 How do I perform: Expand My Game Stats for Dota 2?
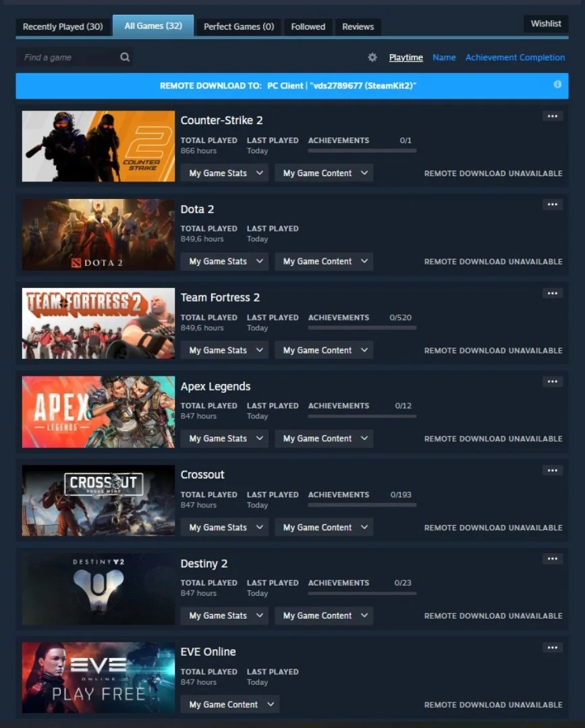coord(225,261)
